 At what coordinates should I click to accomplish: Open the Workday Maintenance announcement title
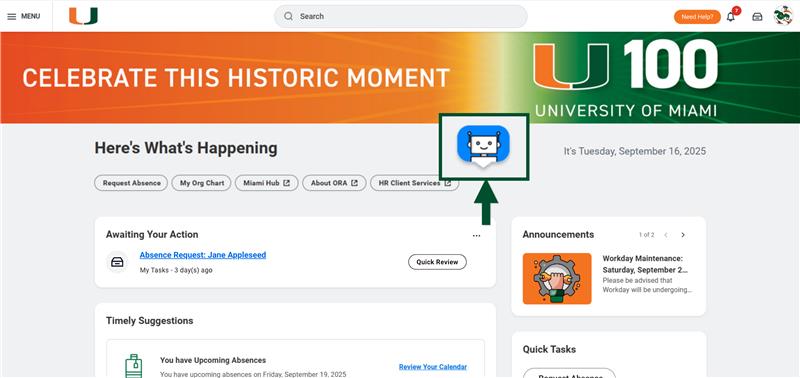click(646, 264)
